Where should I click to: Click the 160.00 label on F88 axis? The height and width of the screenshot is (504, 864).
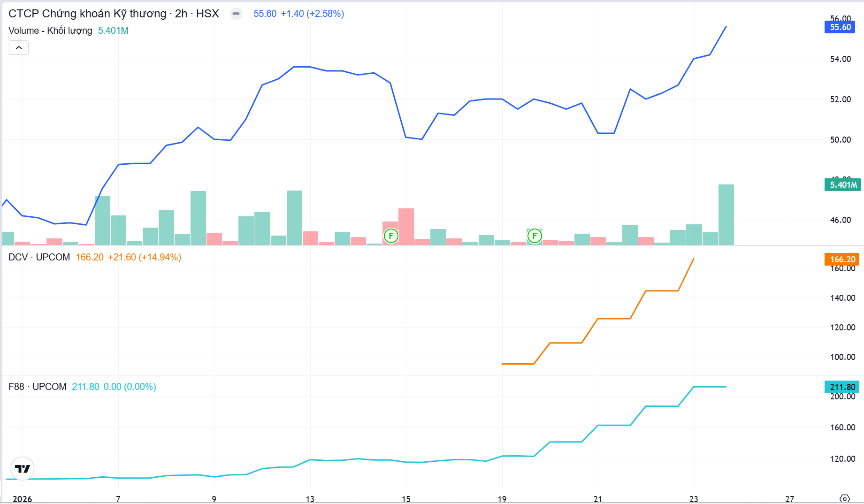coord(842,428)
